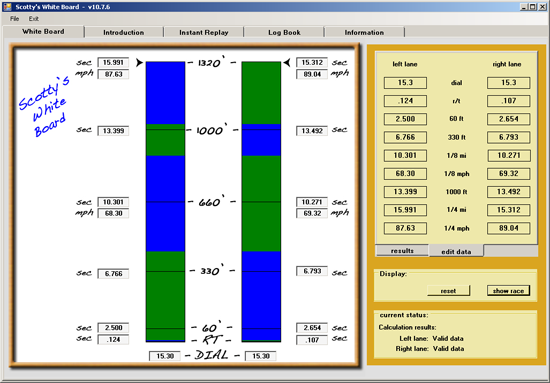This screenshot has width=550, height=383.
Task: Open the File menu
Action: [14, 19]
